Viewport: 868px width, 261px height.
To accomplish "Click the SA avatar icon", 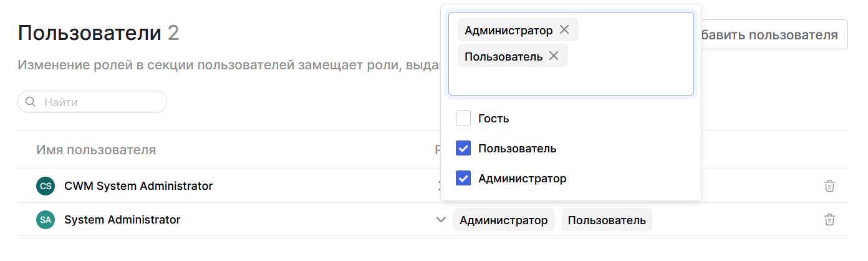I will point(46,220).
